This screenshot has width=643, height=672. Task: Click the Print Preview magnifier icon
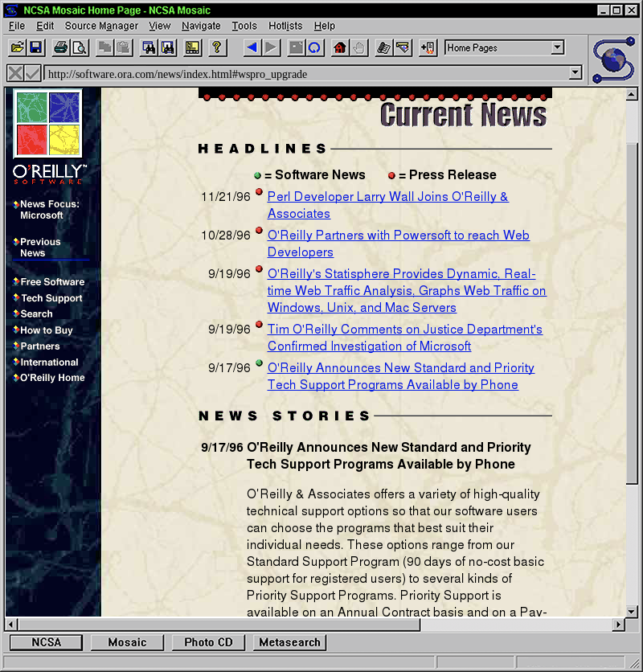pos(80,48)
